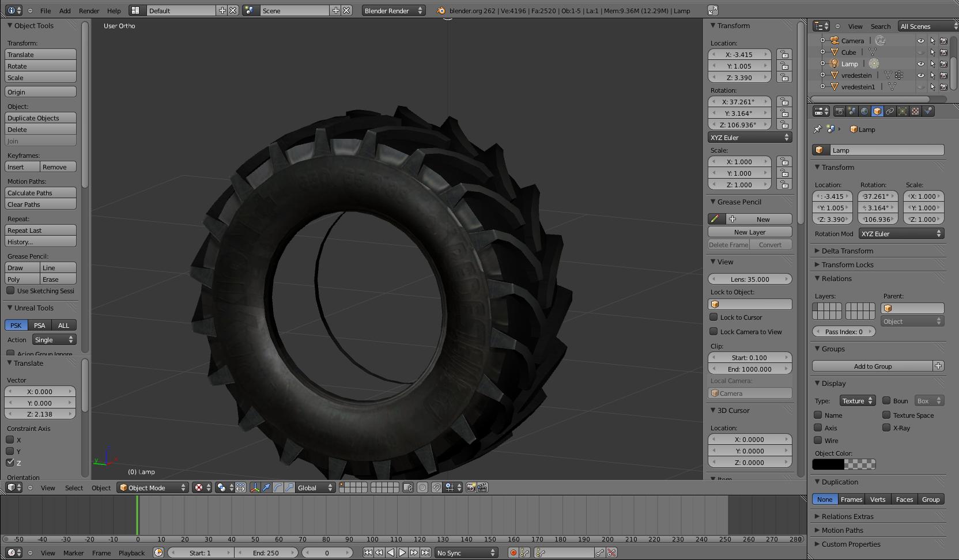Open the Object properties cube tab

point(877,111)
